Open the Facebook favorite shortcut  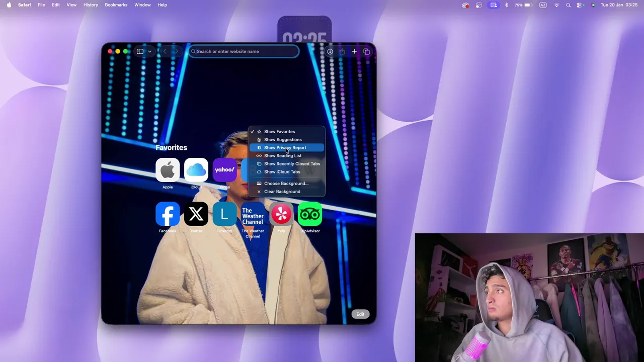coord(168,214)
